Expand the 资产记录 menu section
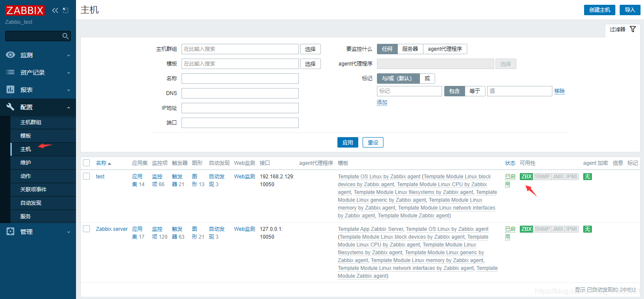The width and height of the screenshot is (644, 299). pos(38,72)
